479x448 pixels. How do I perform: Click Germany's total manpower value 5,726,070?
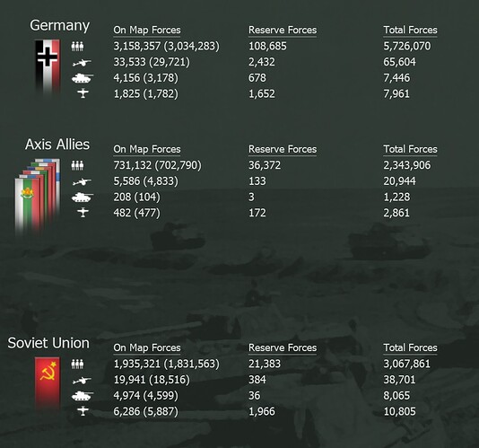(x=407, y=46)
